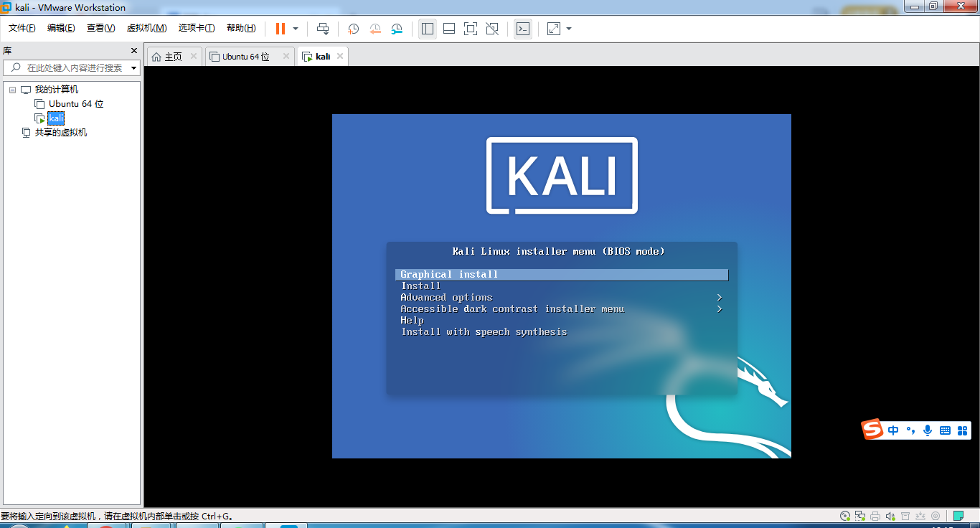Image resolution: width=980 pixels, height=528 pixels.
Task: Click the grayed-out box device status icon
Action: pos(905,516)
